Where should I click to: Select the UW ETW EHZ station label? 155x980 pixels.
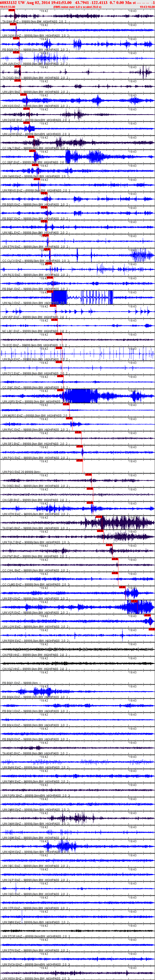[x=35, y=247]
